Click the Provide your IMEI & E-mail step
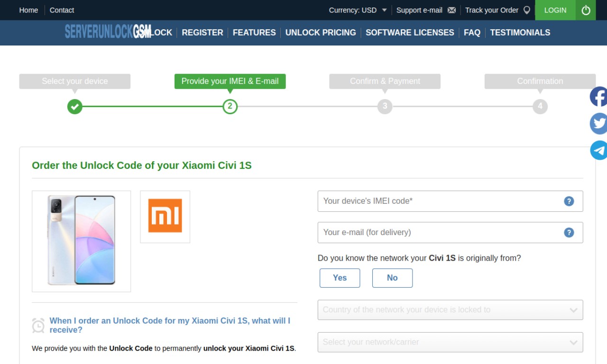This screenshot has height=364, width=607. pyautogui.click(x=230, y=81)
